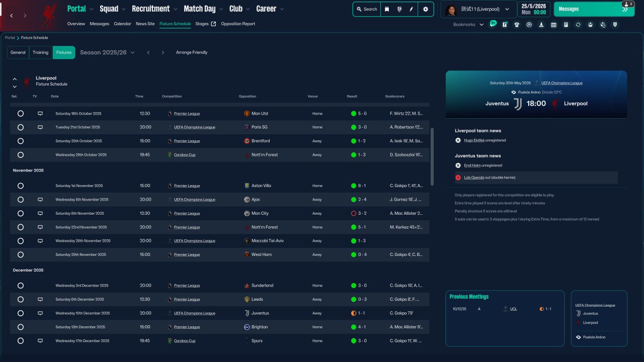Open the settings gear in top toolbar
644x362 pixels.
426,9
